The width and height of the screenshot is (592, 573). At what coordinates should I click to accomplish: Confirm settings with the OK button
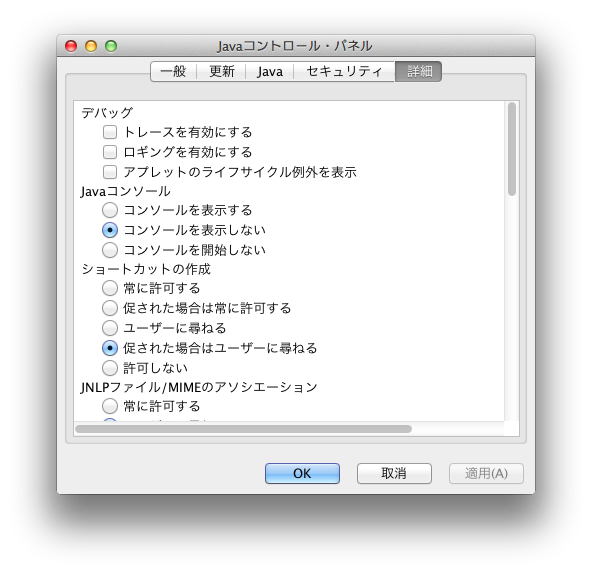pos(302,473)
